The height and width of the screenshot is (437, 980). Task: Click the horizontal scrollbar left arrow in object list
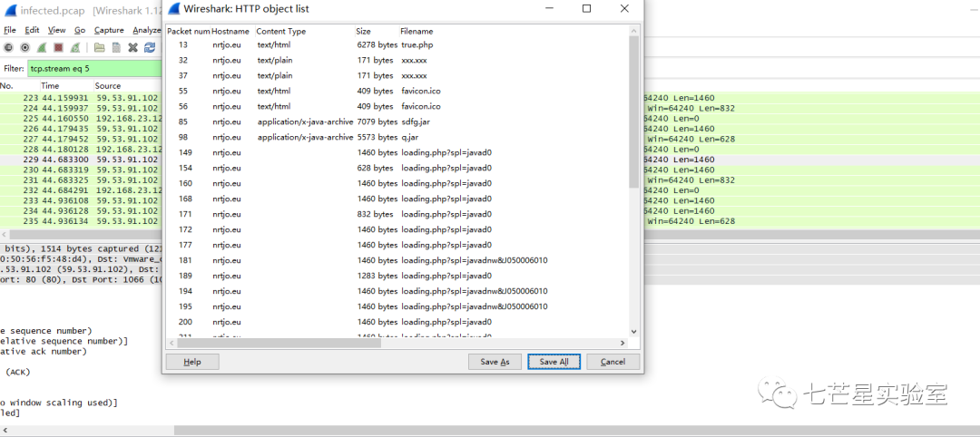pos(171,343)
